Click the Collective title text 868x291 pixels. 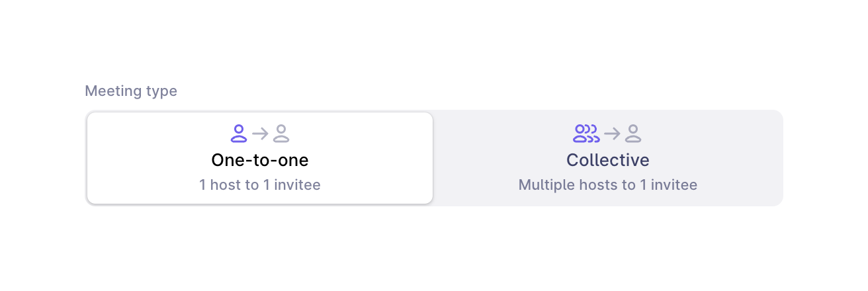coord(607,160)
